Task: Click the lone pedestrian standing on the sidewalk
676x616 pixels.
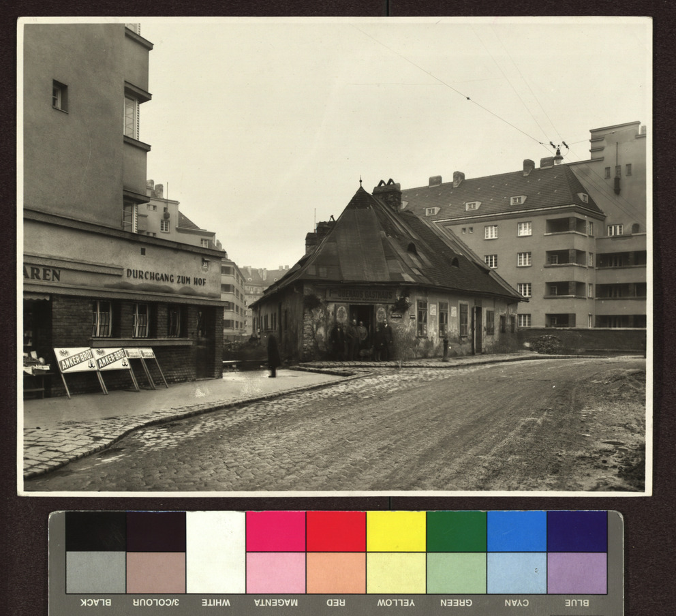Action: pyautogui.click(x=273, y=355)
